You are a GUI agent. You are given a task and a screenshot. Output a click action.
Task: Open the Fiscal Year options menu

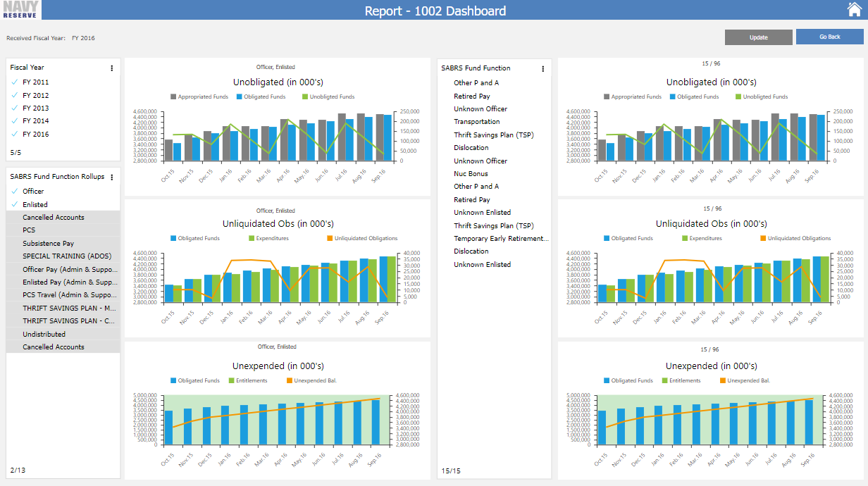coord(111,68)
